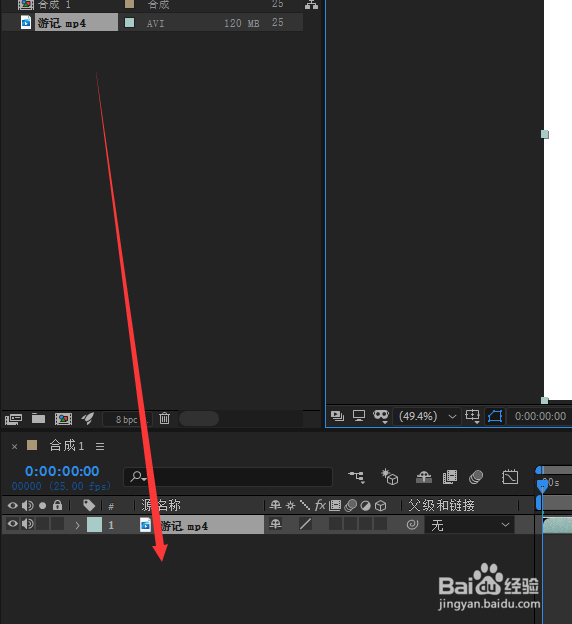
Task: Click the 8 bpc color depth button
Action: pyautogui.click(x=127, y=419)
